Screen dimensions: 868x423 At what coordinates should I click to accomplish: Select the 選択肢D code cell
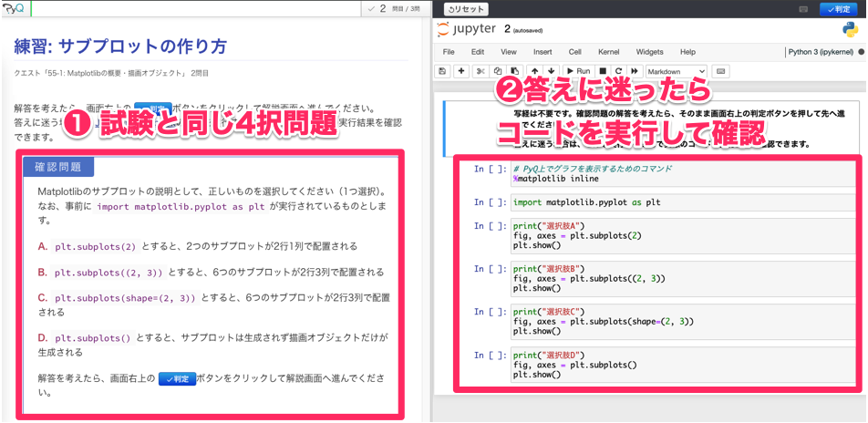coord(682,365)
